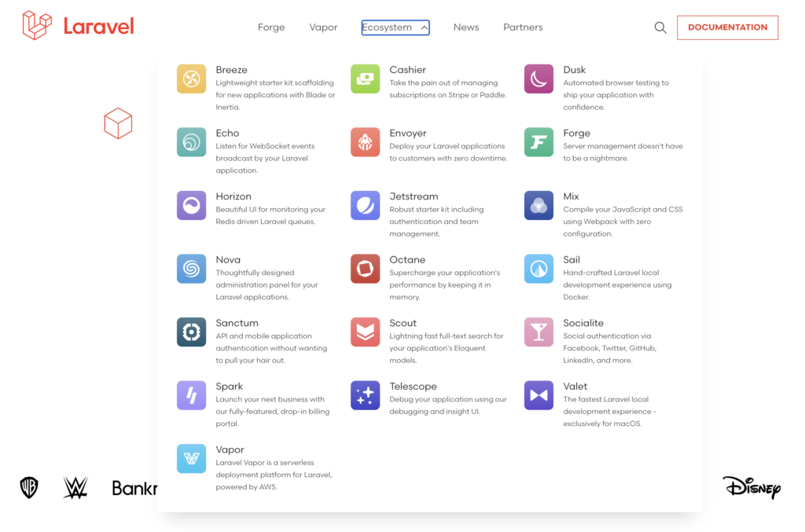Image resolution: width=805 pixels, height=532 pixels.
Task: Open Envoyer via its icon
Action: 365,142
